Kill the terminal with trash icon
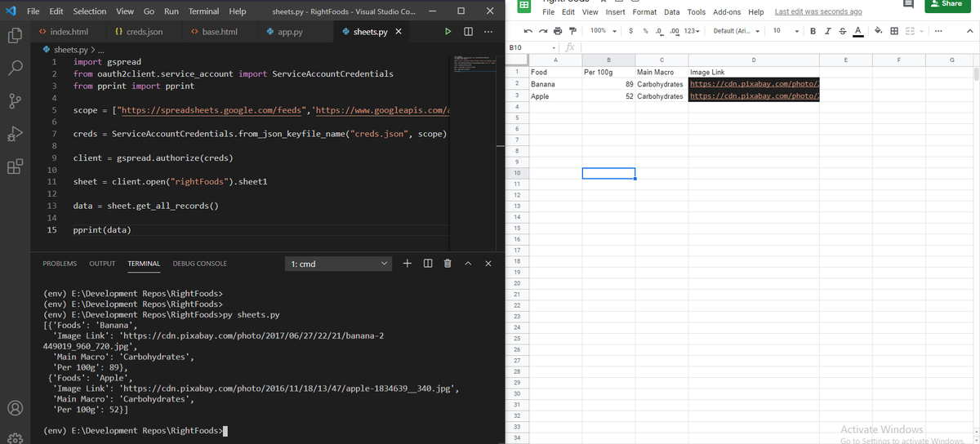This screenshot has width=980, height=444. pos(447,264)
